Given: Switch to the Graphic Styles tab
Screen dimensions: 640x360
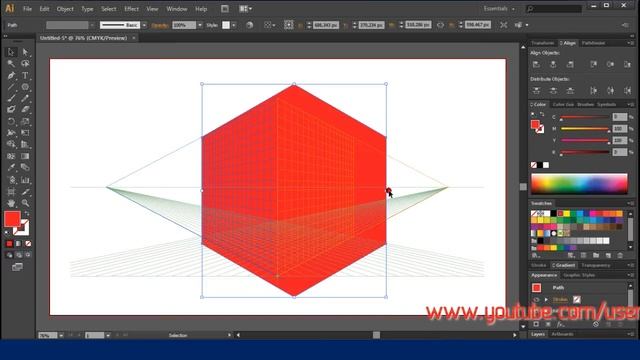Looking at the screenshot, I should [579, 275].
